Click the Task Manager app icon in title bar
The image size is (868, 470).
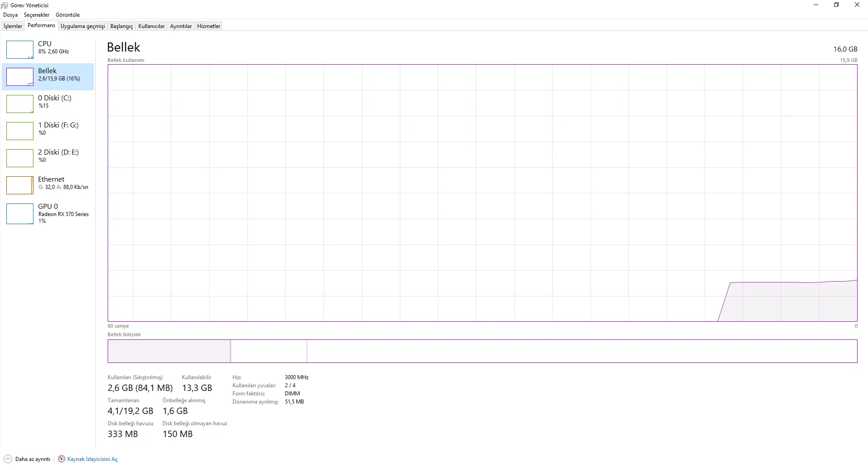pyautogui.click(x=5, y=5)
